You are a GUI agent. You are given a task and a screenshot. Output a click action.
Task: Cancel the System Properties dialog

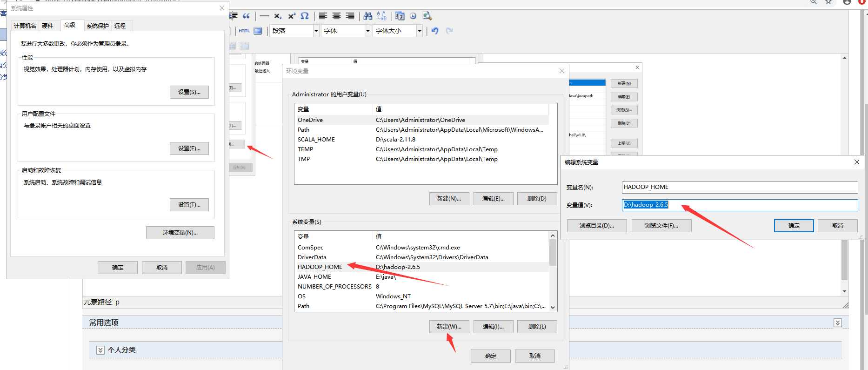[162, 268]
